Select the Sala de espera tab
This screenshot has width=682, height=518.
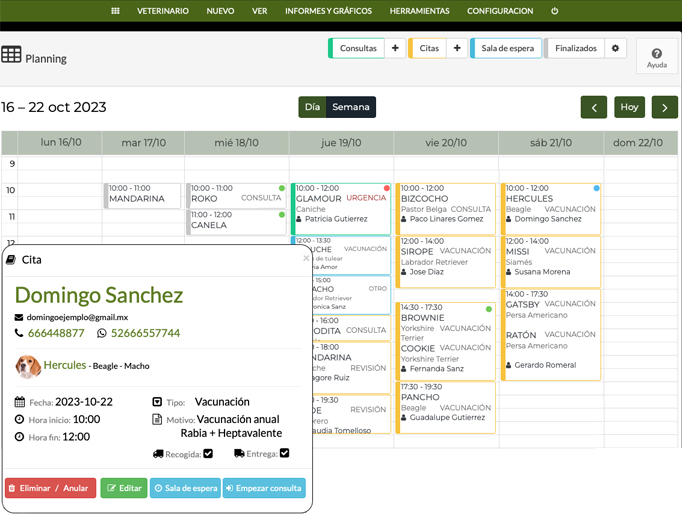(x=507, y=48)
